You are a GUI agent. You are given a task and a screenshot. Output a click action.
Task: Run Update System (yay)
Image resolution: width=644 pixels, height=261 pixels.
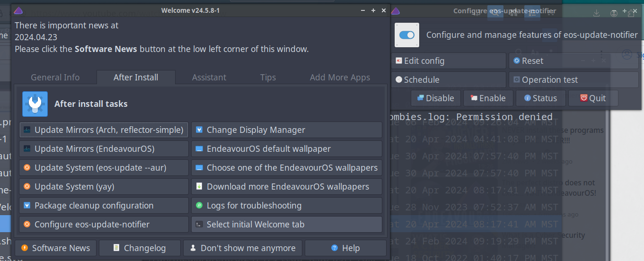[104, 186]
